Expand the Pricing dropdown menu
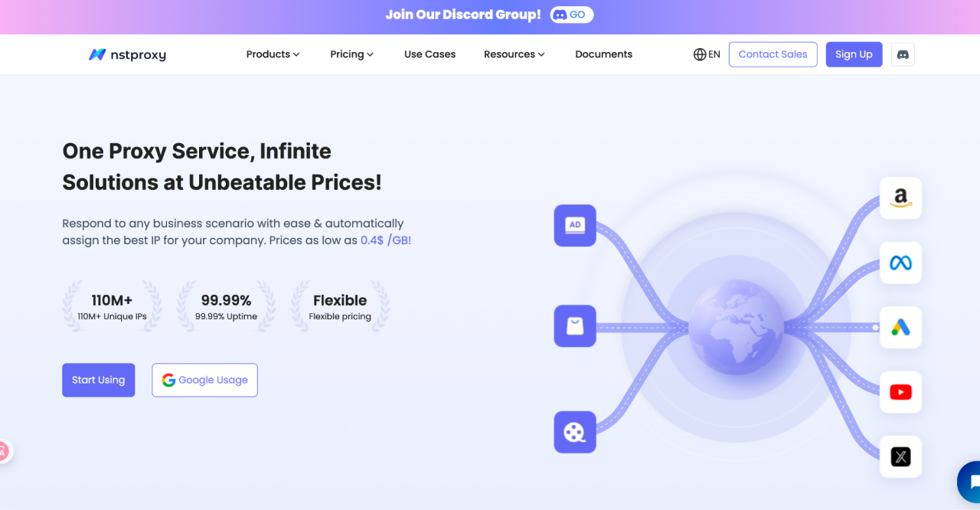The height and width of the screenshot is (510, 980). point(351,54)
